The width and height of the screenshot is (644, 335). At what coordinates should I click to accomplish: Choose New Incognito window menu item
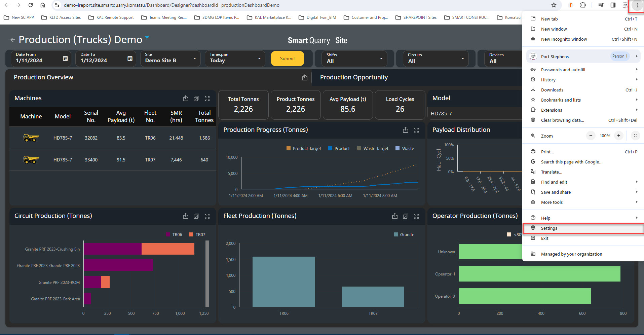pos(583,39)
